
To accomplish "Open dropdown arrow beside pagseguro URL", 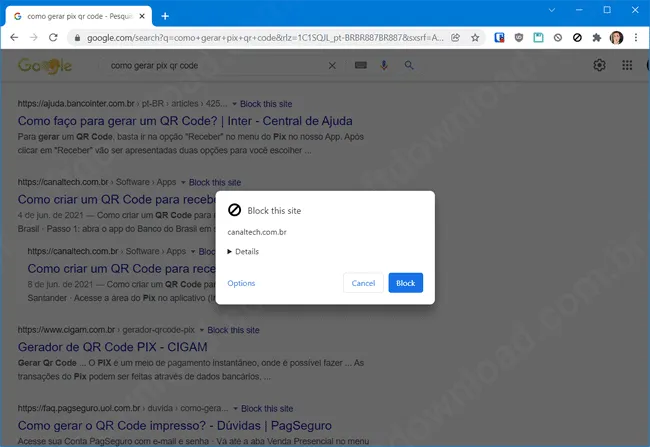I will [235, 409].
